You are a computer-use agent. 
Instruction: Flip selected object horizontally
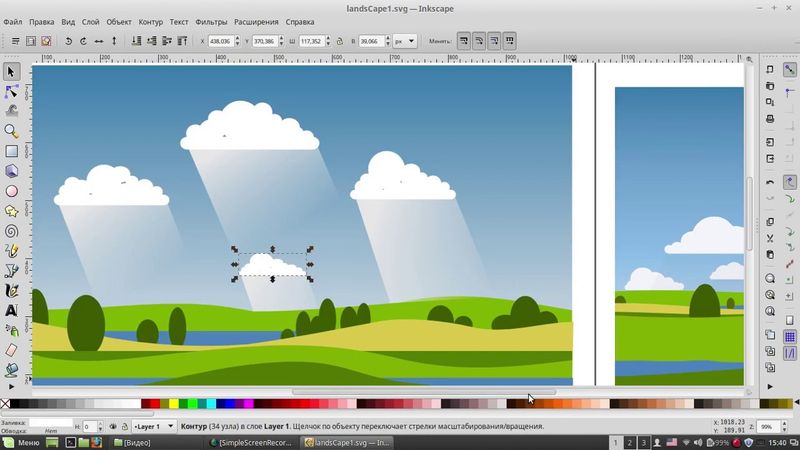[x=99, y=41]
